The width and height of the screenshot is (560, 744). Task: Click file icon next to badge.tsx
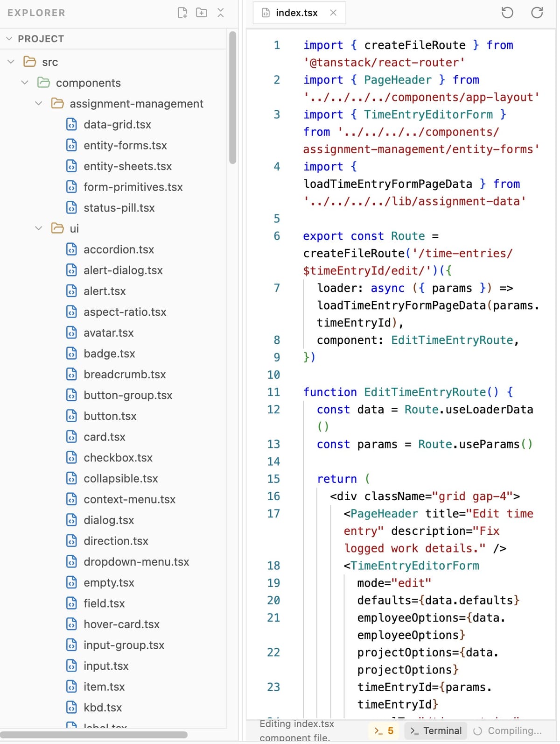coord(71,354)
